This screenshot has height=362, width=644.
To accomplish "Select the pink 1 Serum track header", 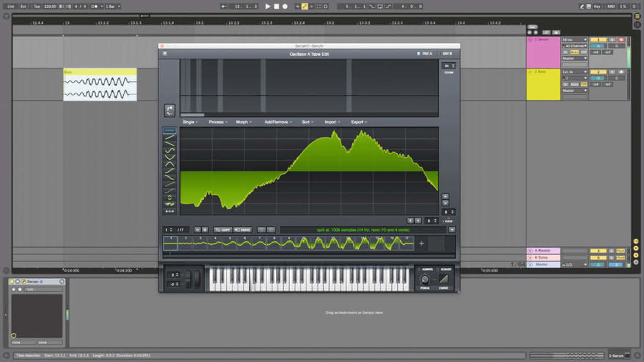I will tap(543, 52).
